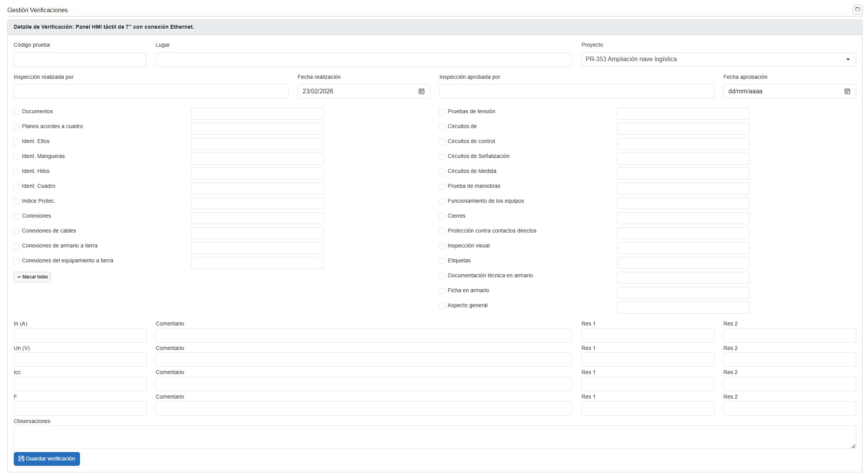868x475 pixels.
Task: Click the text field beside Circuitos de control
Action: (x=683, y=143)
